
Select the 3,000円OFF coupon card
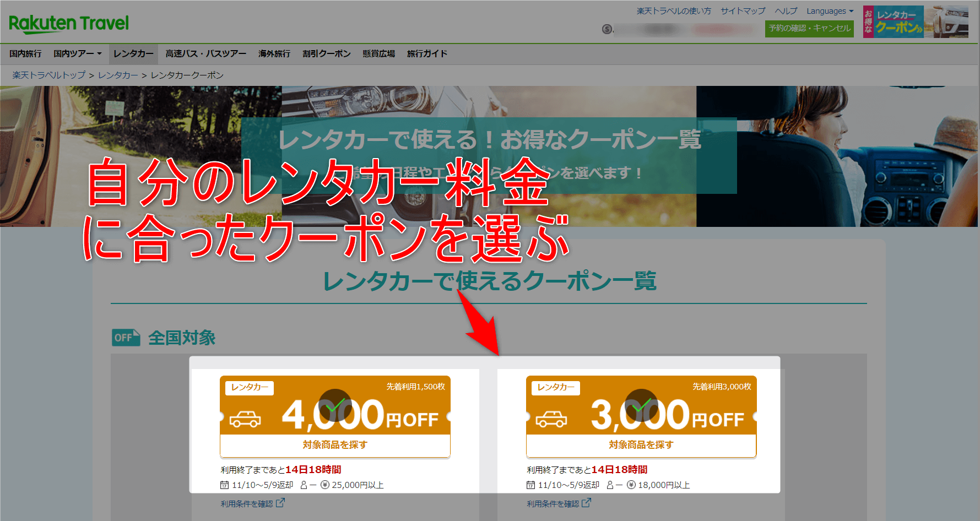[x=641, y=416]
